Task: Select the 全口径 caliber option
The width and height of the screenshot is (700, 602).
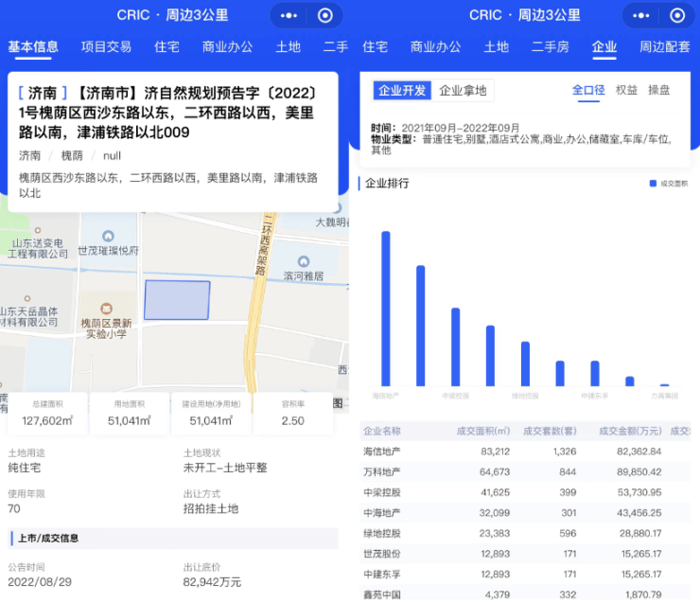Action: (x=588, y=90)
